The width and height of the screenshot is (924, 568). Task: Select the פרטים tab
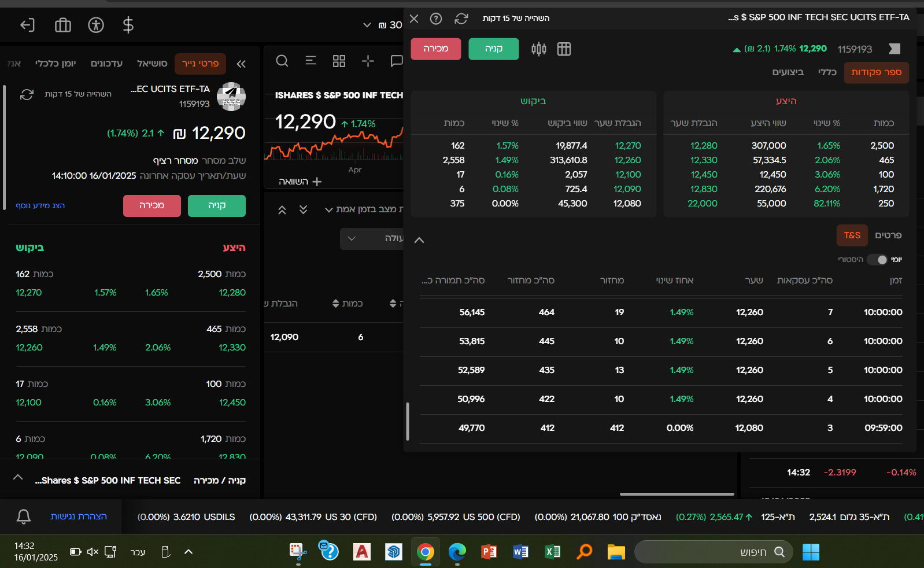(888, 235)
